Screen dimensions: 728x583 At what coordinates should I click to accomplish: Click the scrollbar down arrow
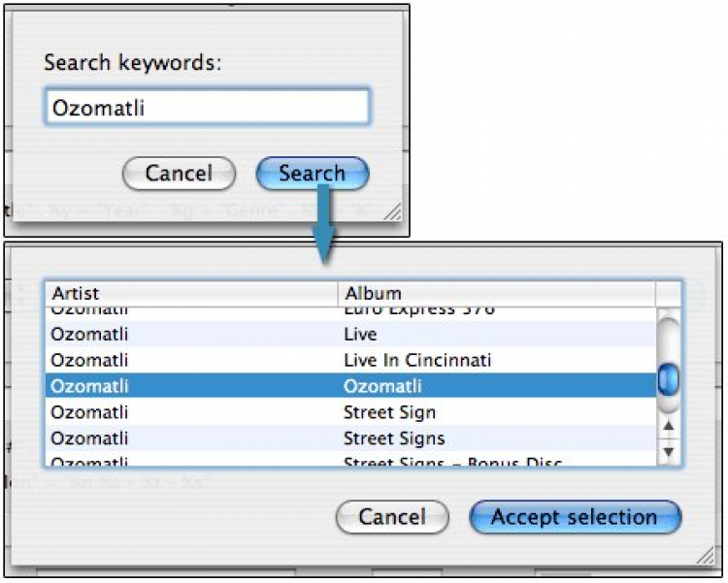(668, 452)
